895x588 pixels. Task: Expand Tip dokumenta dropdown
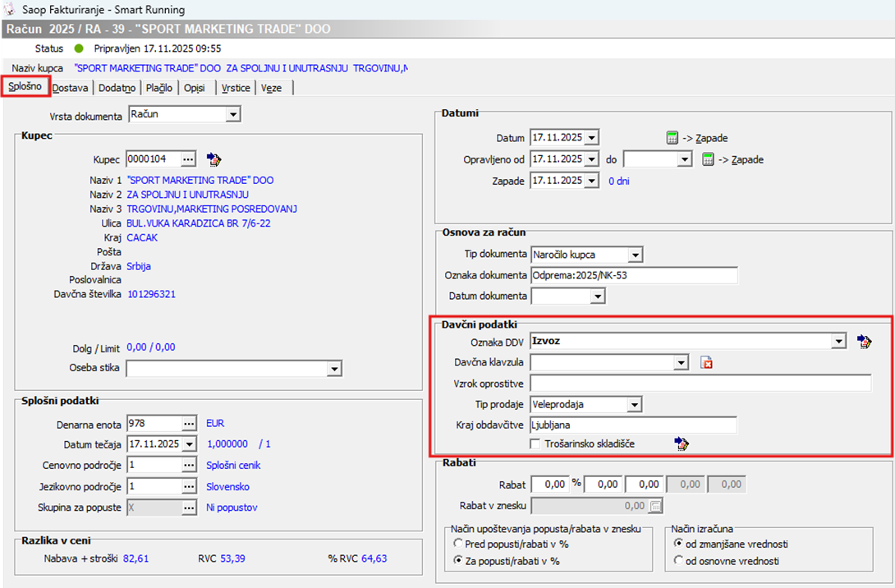636,255
